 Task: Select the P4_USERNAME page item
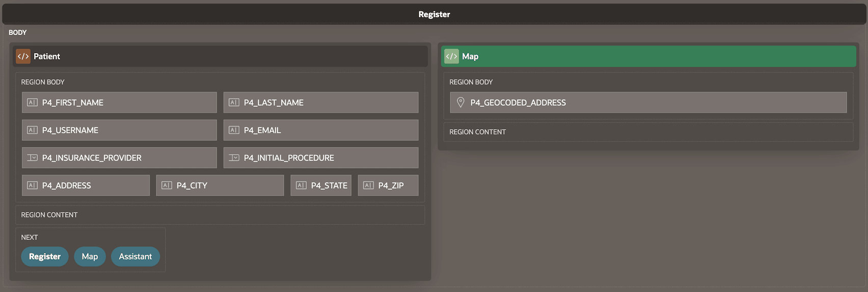pos(119,130)
